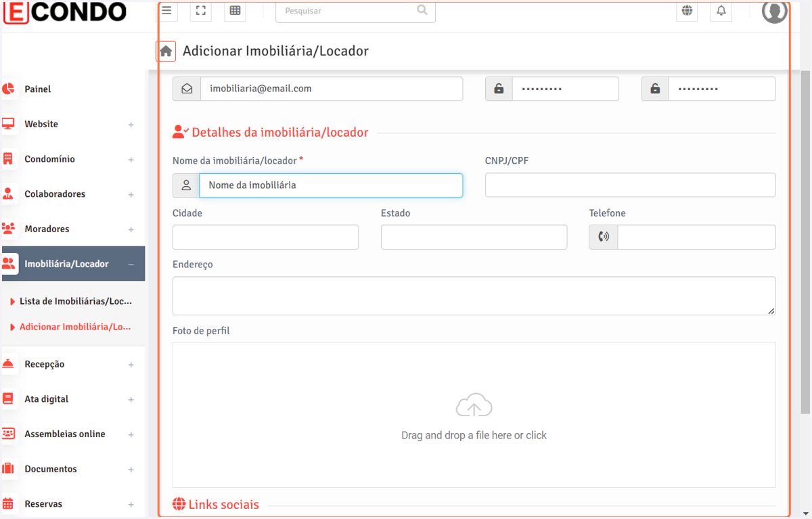Click the ECONDO logo

coord(65,12)
